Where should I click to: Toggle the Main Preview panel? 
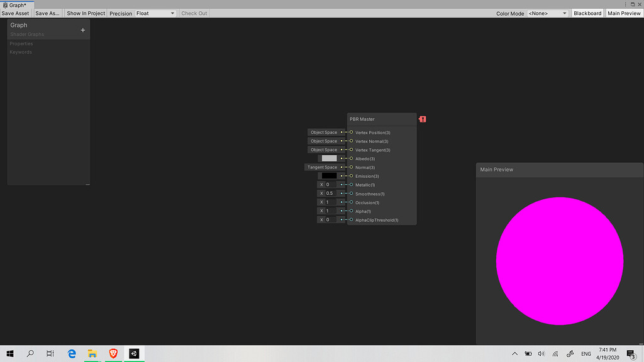pyautogui.click(x=624, y=13)
